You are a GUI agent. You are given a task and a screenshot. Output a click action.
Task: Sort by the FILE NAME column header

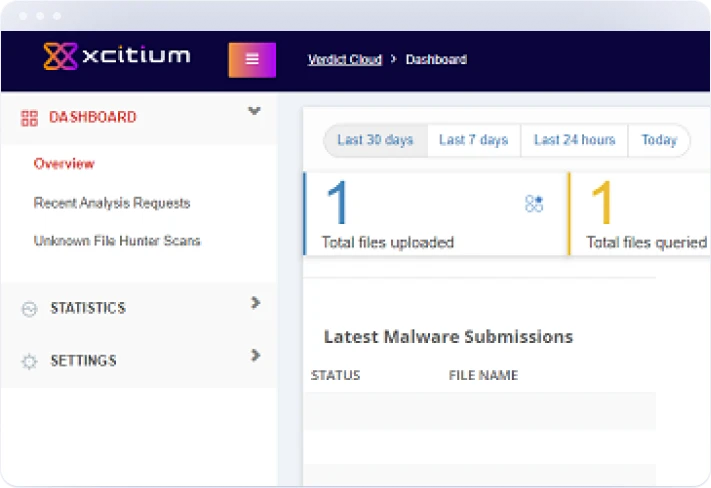pos(483,376)
